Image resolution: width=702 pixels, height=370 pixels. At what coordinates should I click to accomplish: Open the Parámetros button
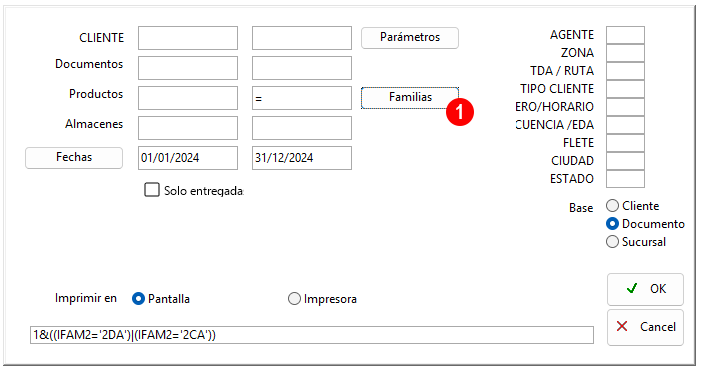410,38
